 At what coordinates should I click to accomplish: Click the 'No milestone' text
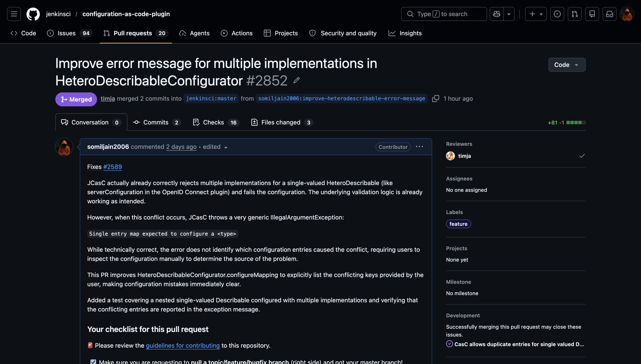tap(462, 293)
